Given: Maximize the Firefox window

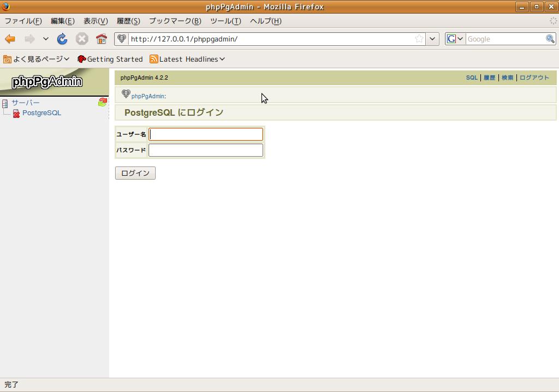Looking at the screenshot, I should point(537,7).
